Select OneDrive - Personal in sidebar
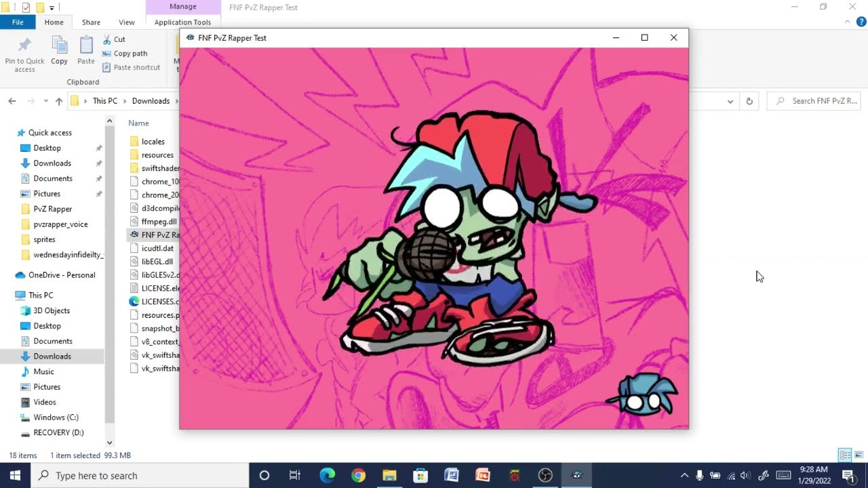The width and height of the screenshot is (868, 488). (62, 275)
